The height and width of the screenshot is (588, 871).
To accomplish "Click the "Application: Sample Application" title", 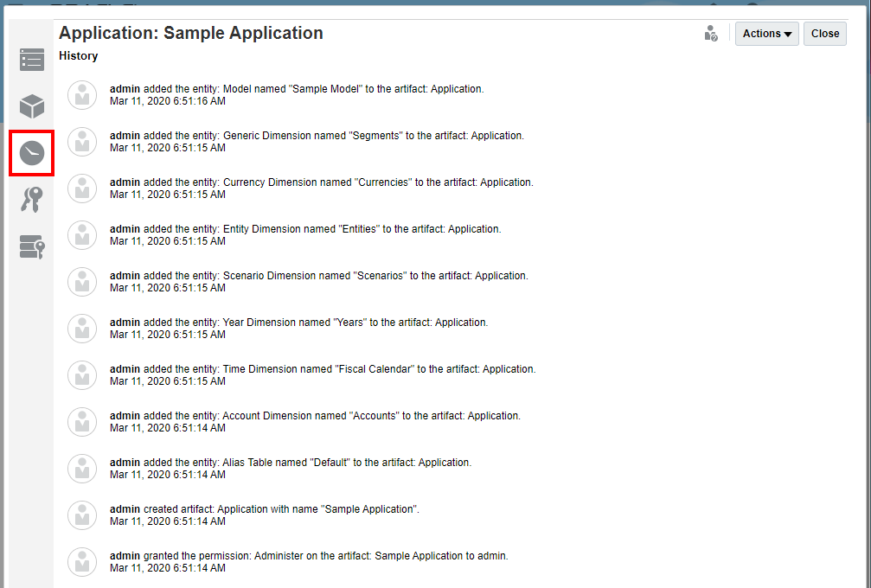I will click(191, 33).
